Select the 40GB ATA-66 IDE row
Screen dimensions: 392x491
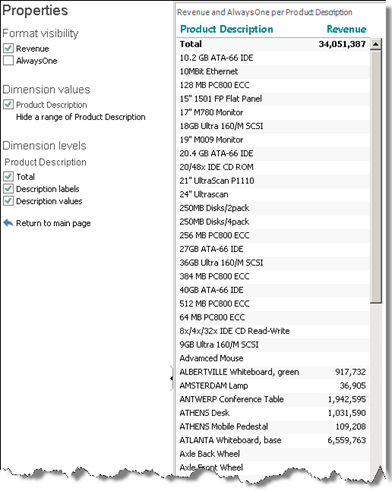[273, 290]
